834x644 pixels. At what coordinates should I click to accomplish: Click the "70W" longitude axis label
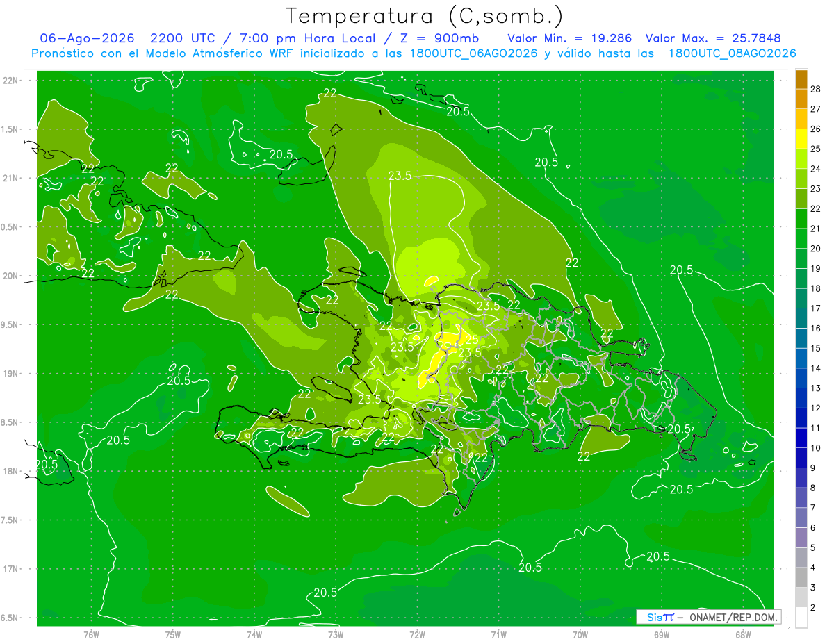tap(580, 635)
